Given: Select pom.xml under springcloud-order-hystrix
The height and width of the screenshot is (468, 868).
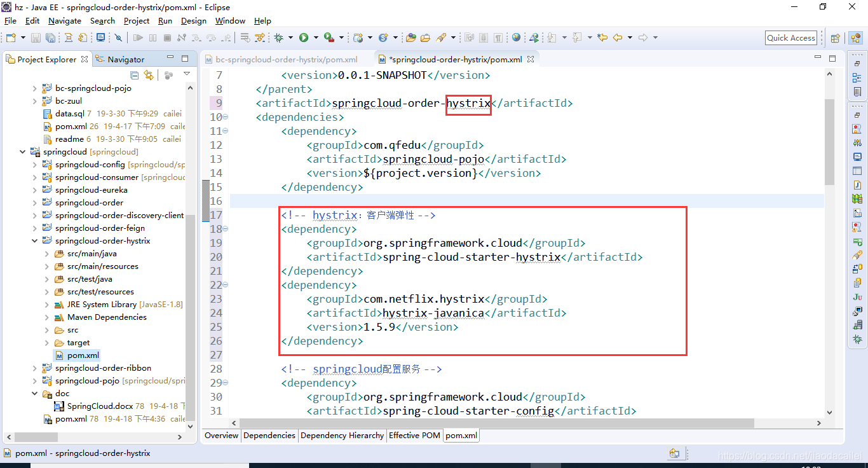Looking at the screenshot, I should pos(77,355).
